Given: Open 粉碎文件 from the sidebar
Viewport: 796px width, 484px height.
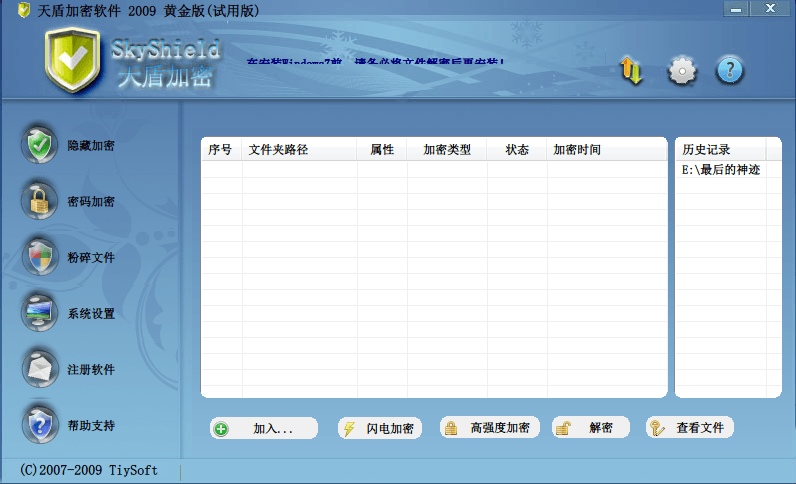Looking at the screenshot, I should [91, 257].
